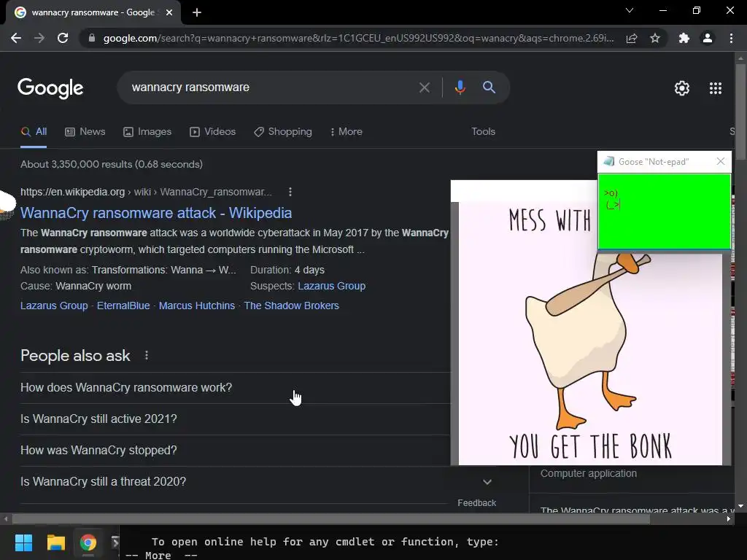
Task: Click the Chrome taskbar icon
Action: (x=88, y=542)
